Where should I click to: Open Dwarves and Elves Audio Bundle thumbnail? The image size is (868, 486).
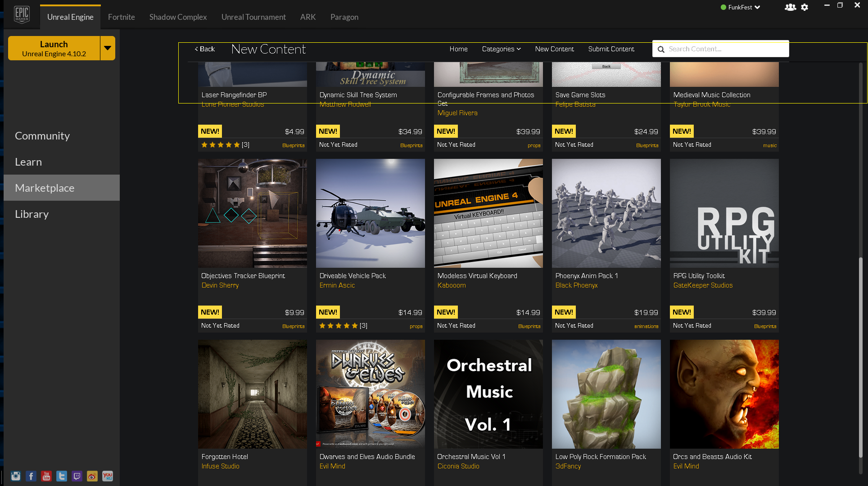coord(371,394)
